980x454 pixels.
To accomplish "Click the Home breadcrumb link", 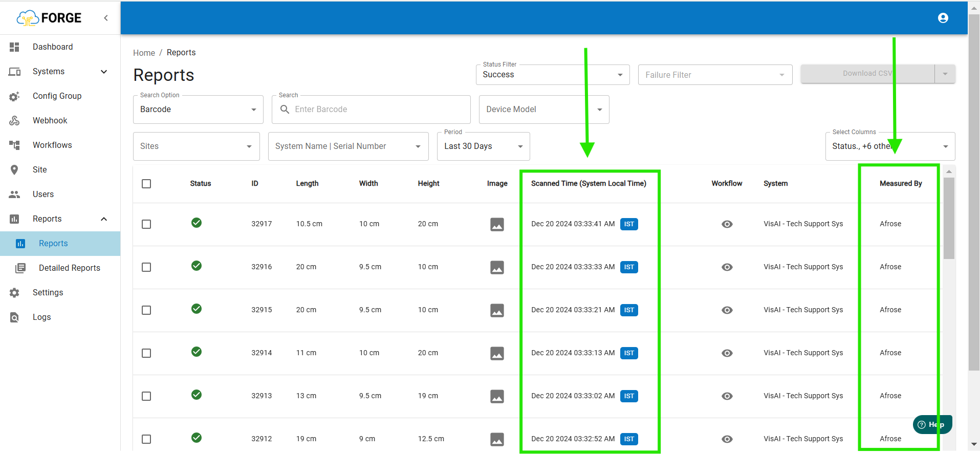I will (144, 53).
